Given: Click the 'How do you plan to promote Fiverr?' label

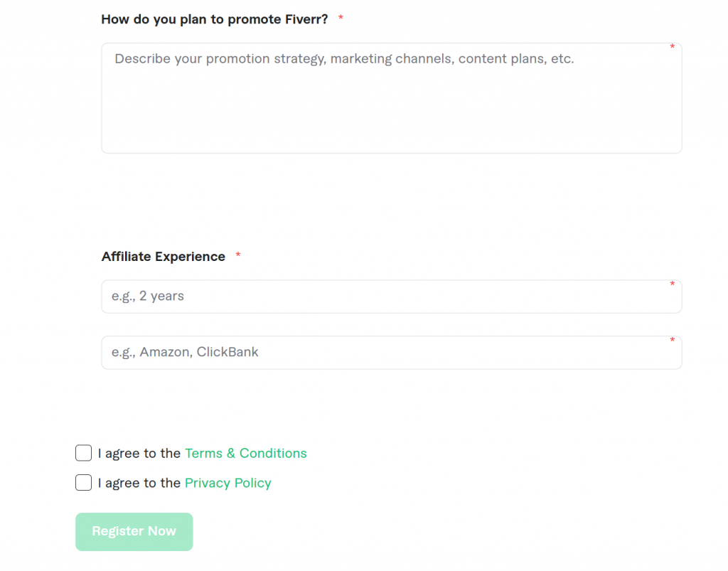Looking at the screenshot, I should [x=215, y=19].
